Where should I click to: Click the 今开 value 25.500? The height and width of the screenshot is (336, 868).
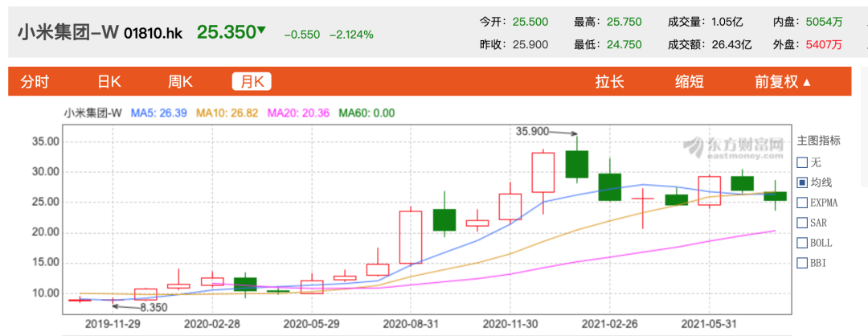pyautogui.click(x=530, y=23)
